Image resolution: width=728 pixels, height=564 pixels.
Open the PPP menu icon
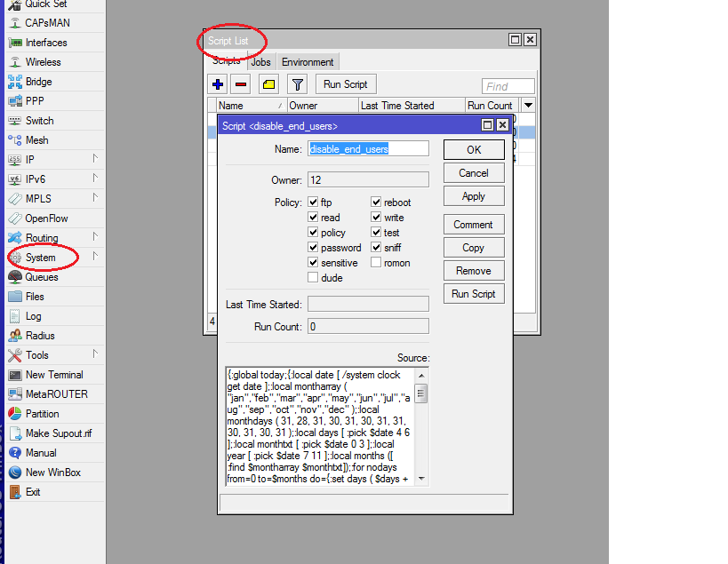(15, 101)
